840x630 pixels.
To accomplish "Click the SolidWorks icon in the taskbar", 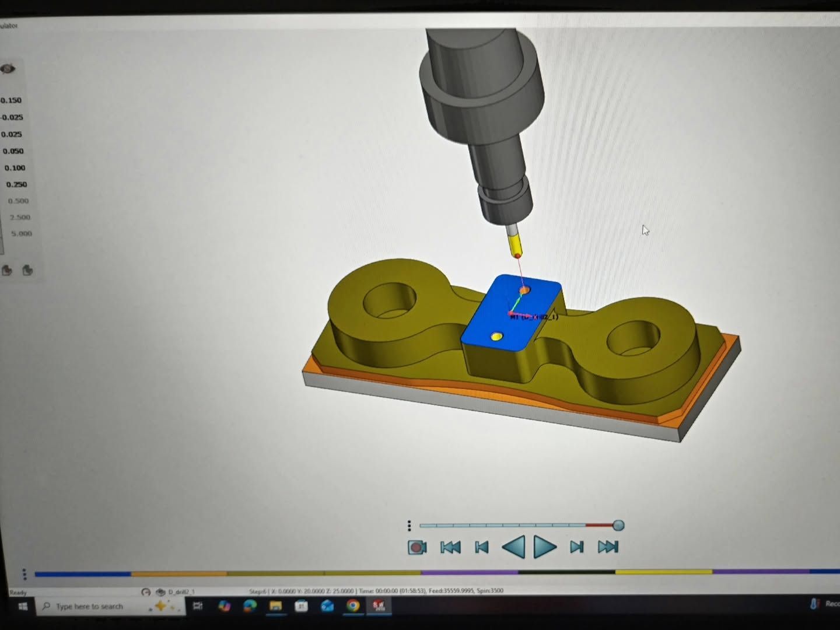I will point(379,606).
